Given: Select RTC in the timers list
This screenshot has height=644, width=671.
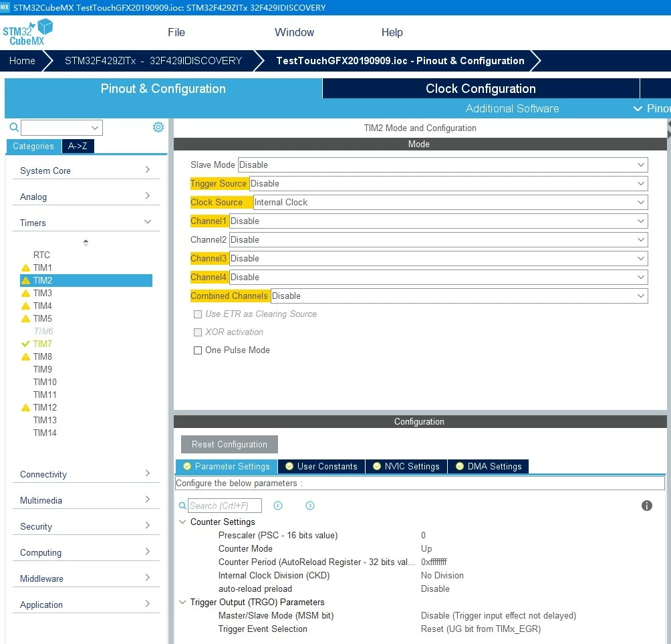Looking at the screenshot, I should click(x=41, y=255).
